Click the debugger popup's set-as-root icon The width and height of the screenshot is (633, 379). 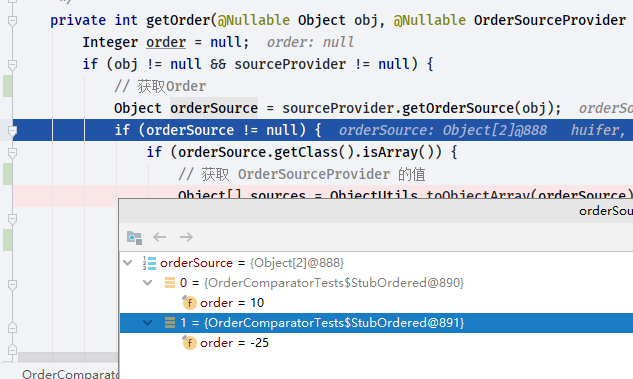tap(134, 237)
